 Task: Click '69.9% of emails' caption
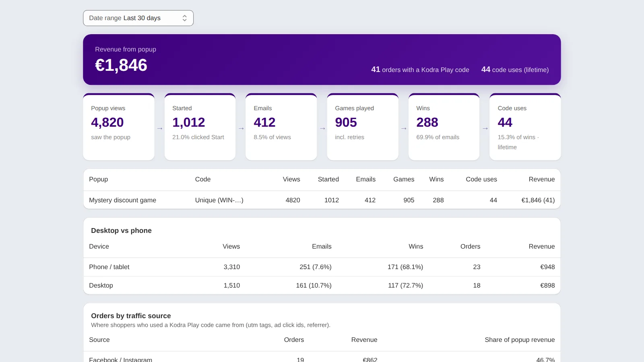tap(438, 137)
